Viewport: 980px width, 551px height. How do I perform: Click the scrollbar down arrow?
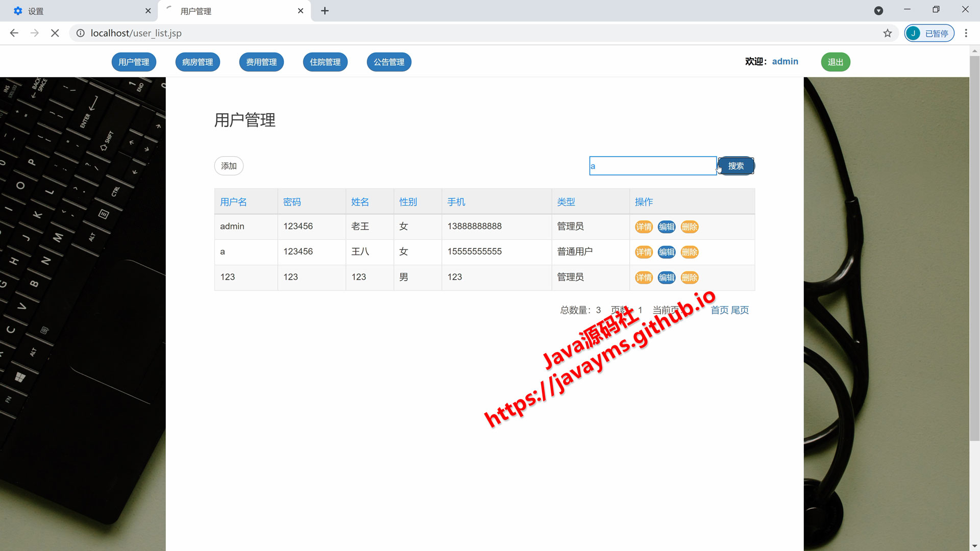point(974,546)
